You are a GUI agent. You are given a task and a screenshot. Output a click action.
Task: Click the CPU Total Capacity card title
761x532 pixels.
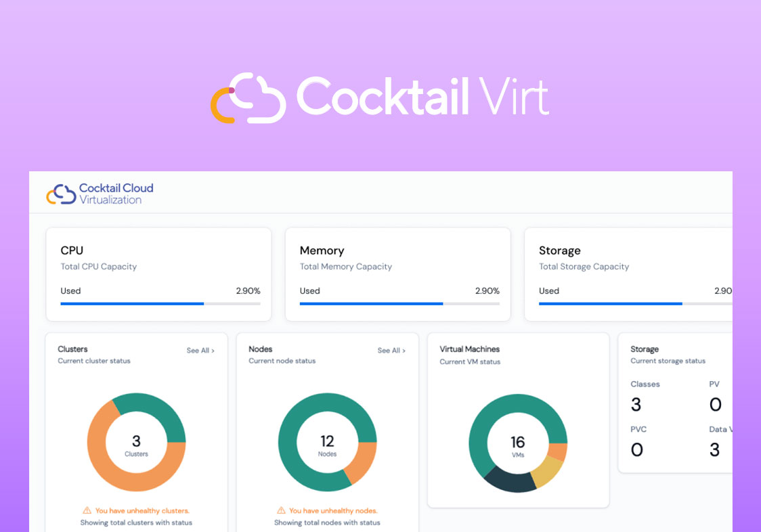[72, 250]
